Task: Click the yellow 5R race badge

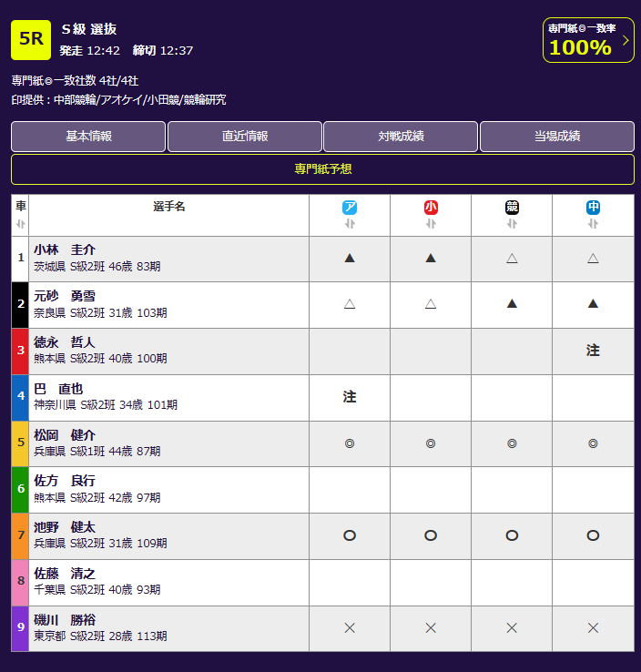Action: pos(31,39)
